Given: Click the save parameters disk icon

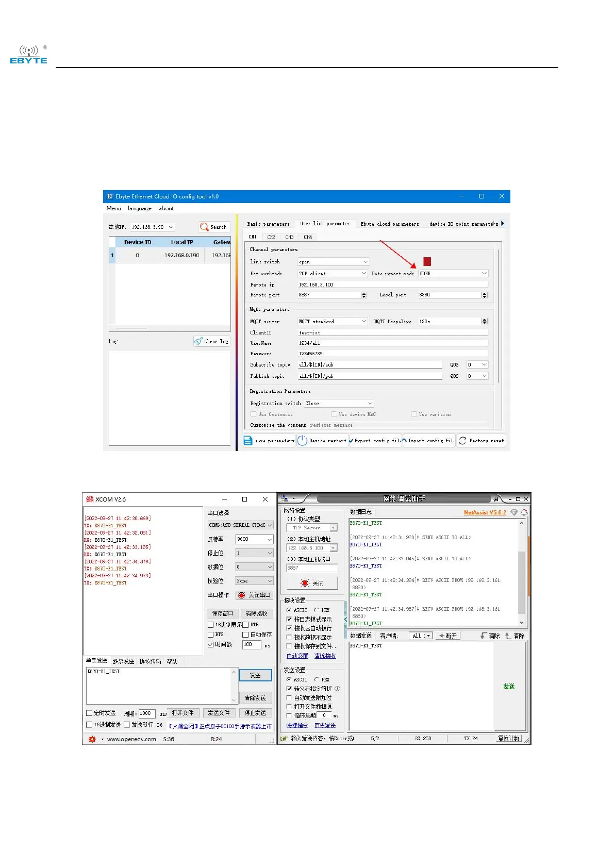Looking at the screenshot, I should 248,441.
